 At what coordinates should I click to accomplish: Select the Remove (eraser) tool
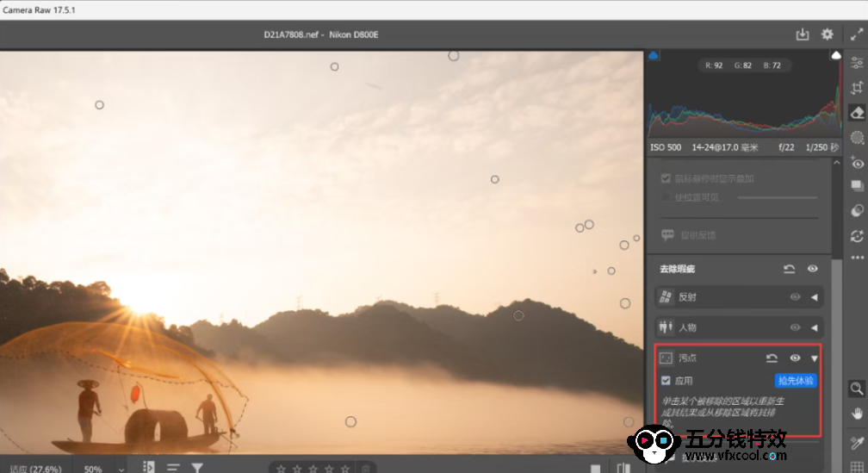tap(857, 113)
